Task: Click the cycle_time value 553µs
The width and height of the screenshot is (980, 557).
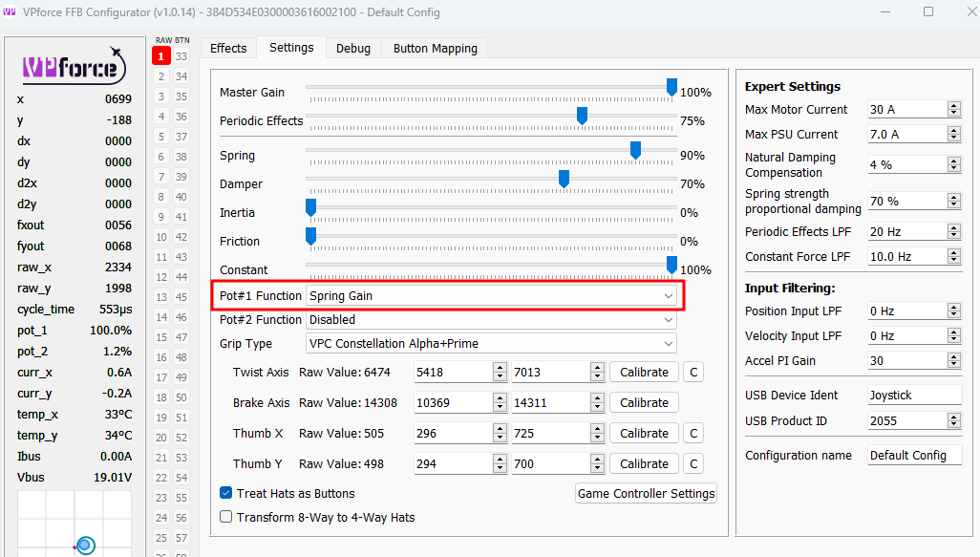Action: pos(116,309)
